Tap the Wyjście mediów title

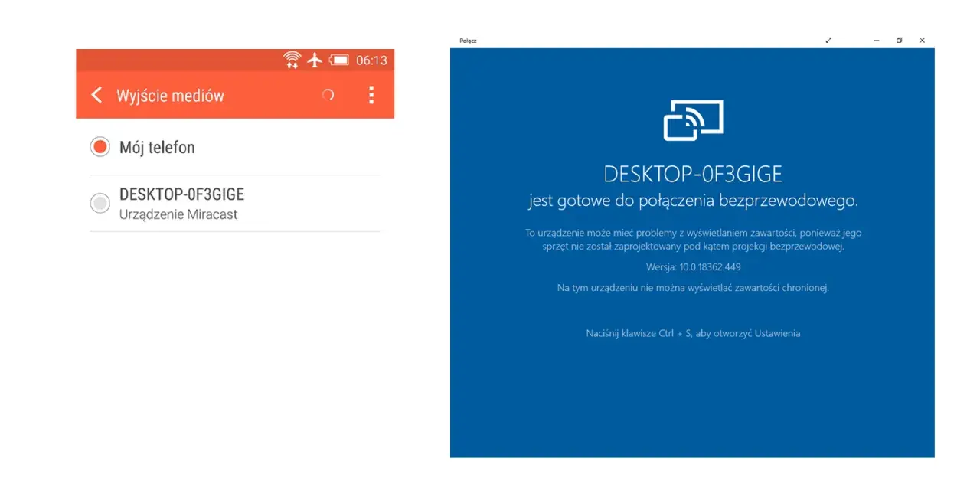pyautogui.click(x=170, y=96)
